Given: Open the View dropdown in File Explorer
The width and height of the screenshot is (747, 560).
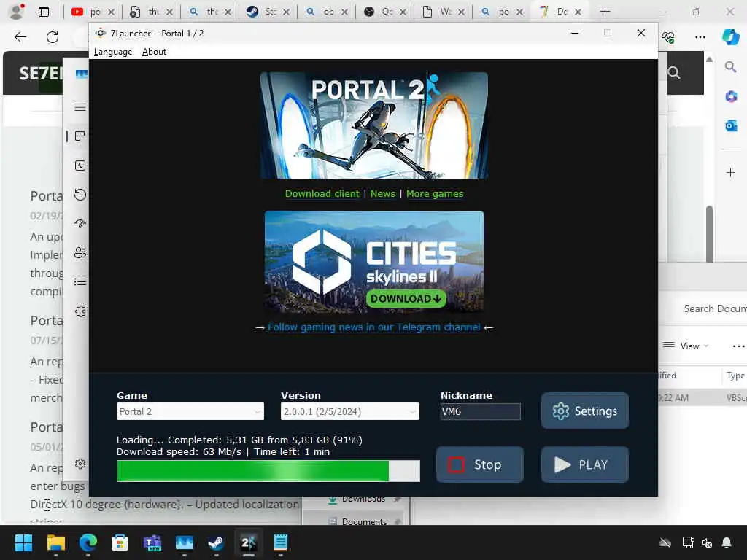Looking at the screenshot, I should point(686,346).
